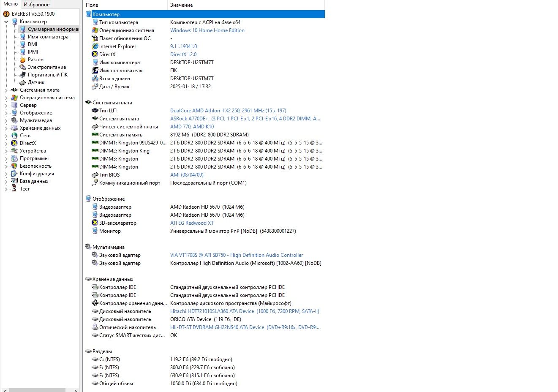Viewport: 558px width, 392px height.
Task: Click the Общий объём row
Action: tap(205, 384)
